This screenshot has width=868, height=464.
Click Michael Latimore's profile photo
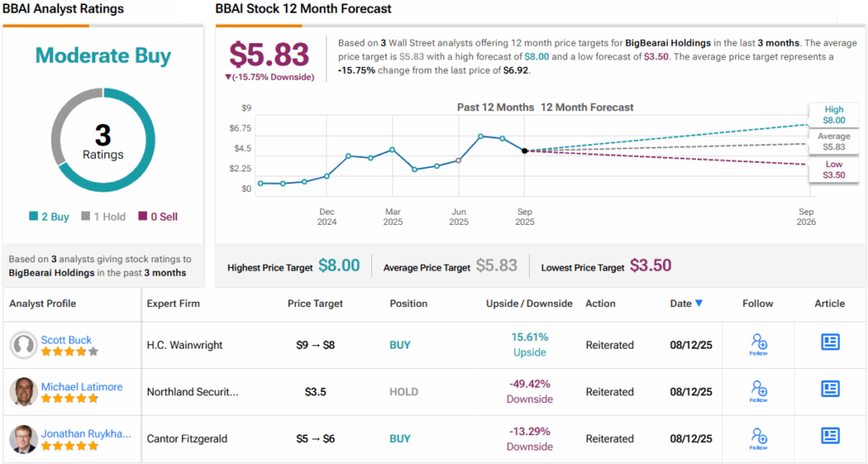click(x=23, y=392)
